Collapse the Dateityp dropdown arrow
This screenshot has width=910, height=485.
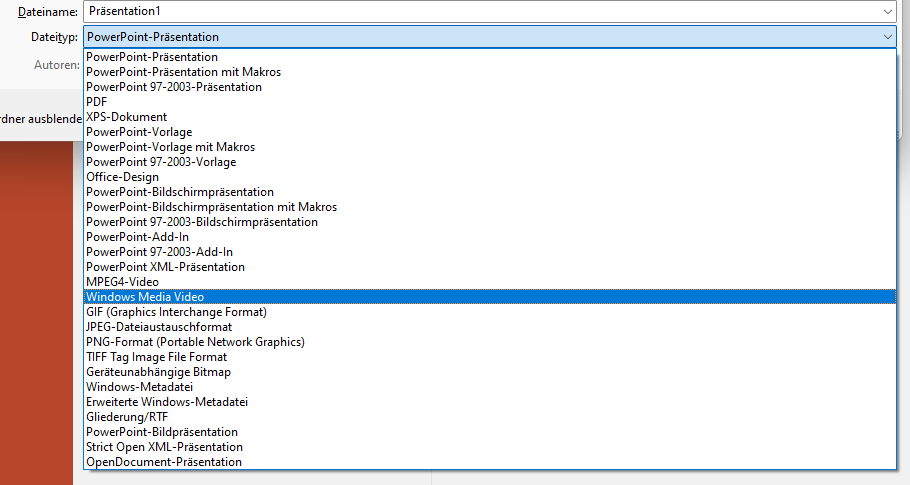(887, 37)
